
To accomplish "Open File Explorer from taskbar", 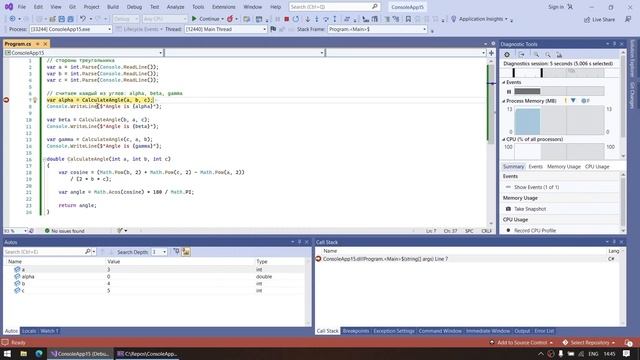I will [x=23, y=353].
